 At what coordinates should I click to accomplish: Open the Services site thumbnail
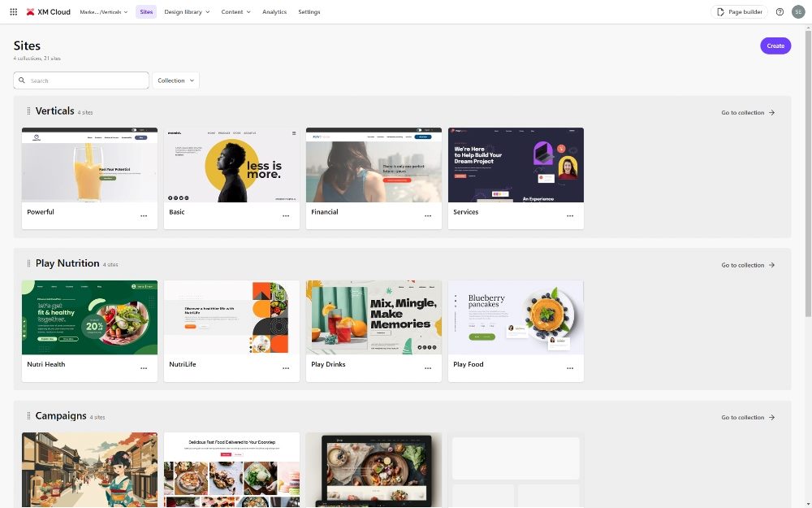[x=516, y=165]
